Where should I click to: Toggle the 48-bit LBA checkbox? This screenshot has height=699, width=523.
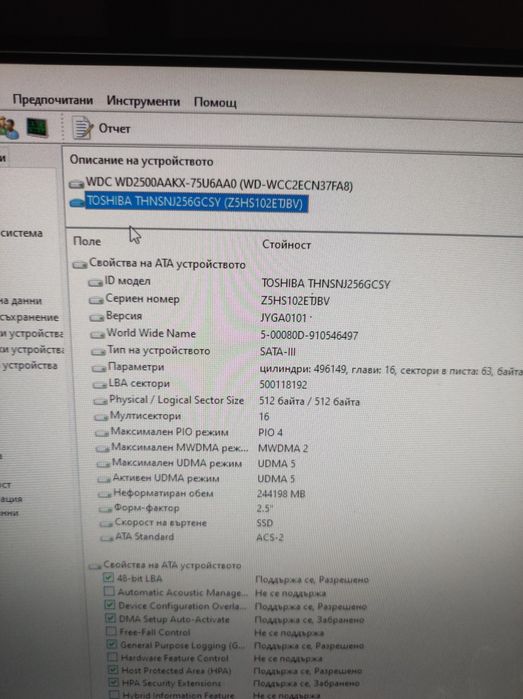click(x=108, y=578)
